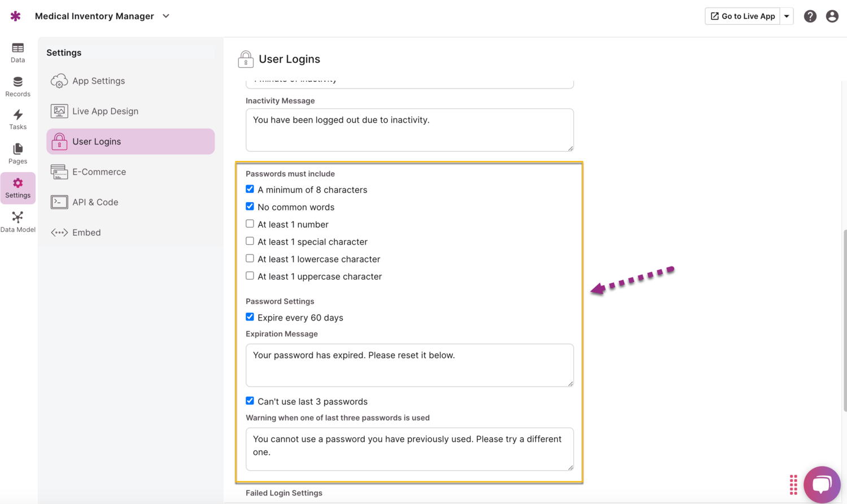This screenshot has height=504, width=847.
Task: Open the user account profile icon
Action: coord(832,16)
